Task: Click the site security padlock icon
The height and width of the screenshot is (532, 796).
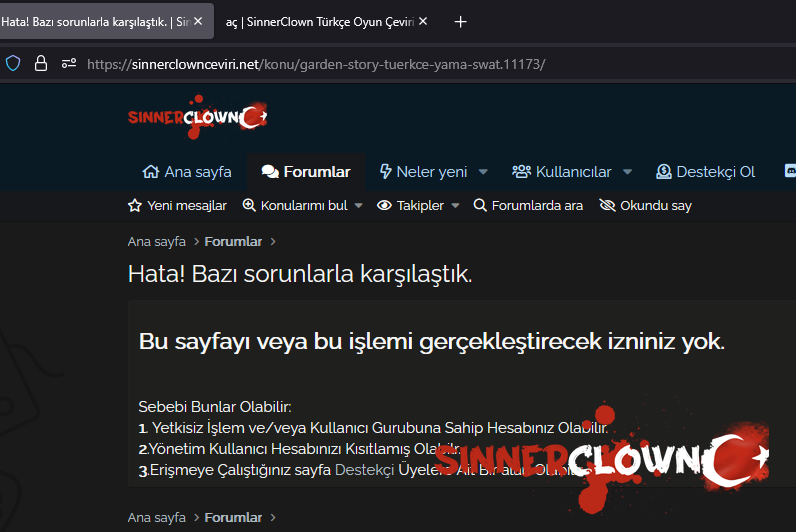Action: [x=41, y=63]
